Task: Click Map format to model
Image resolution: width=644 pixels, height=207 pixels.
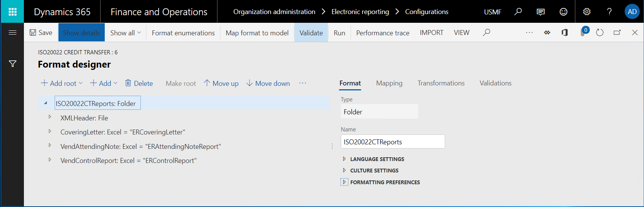Action: point(257,33)
